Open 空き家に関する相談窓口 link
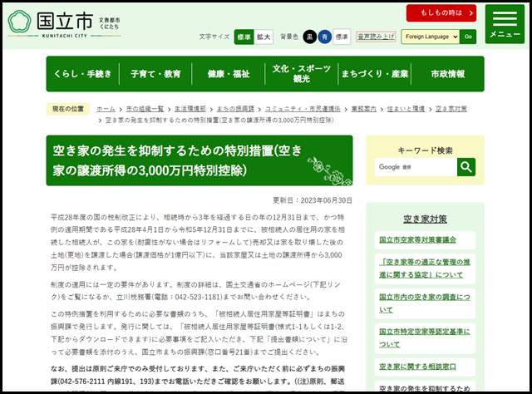The image size is (532, 394). coord(417,367)
